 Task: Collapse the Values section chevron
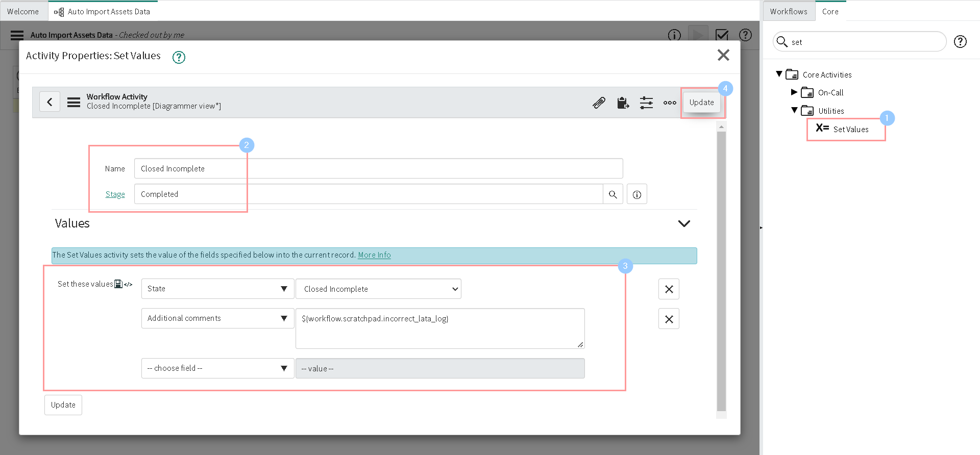(684, 223)
